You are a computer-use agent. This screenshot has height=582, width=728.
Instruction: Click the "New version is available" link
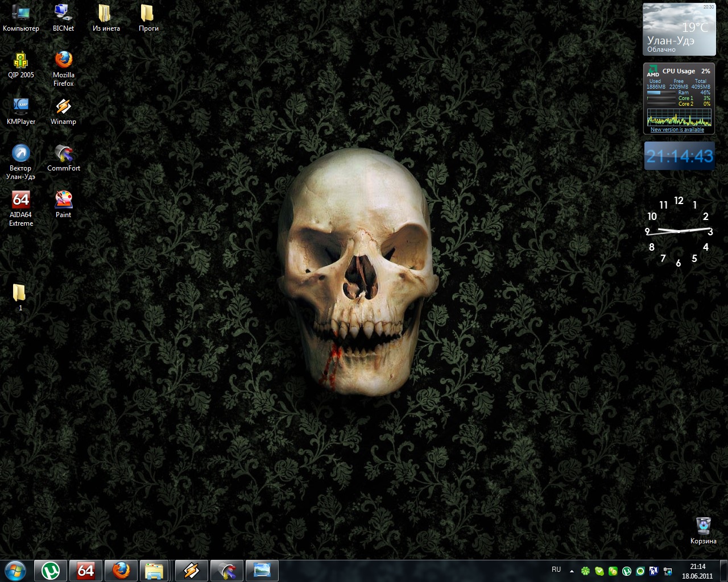677,130
